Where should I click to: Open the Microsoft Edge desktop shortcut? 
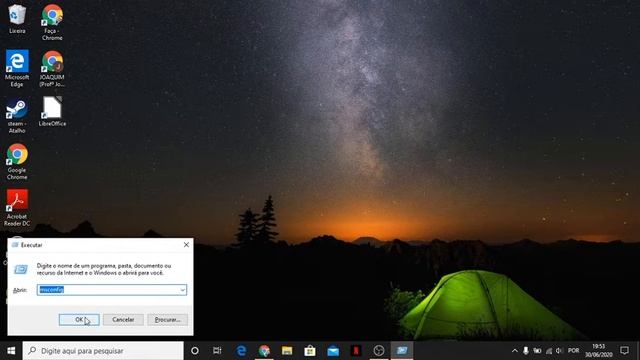17,69
